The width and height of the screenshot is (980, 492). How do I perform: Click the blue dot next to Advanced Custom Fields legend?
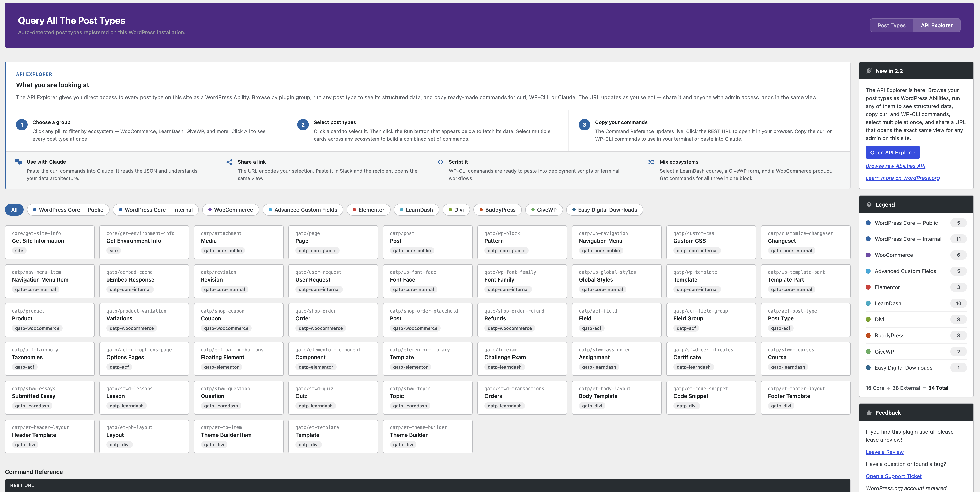coord(868,271)
